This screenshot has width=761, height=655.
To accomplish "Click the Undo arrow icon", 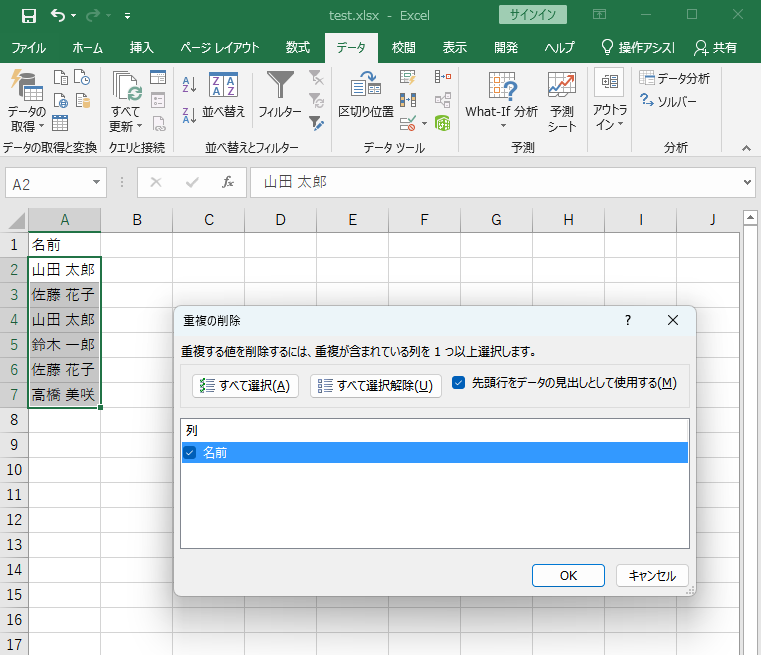I will coord(58,16).
